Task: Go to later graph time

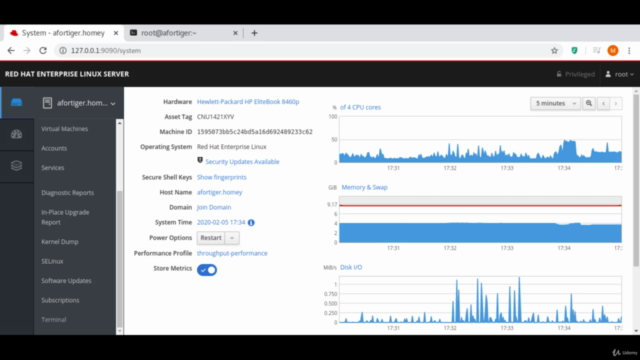Action: 616,104
